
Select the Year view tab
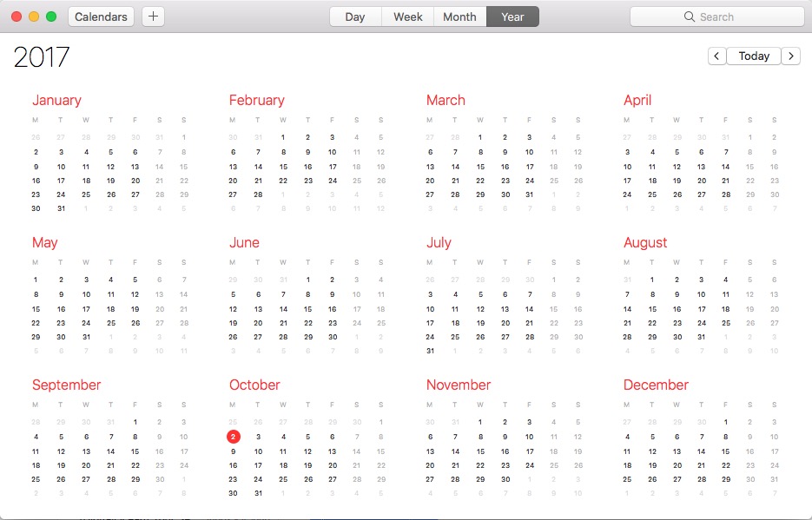[x=512, y=16]
